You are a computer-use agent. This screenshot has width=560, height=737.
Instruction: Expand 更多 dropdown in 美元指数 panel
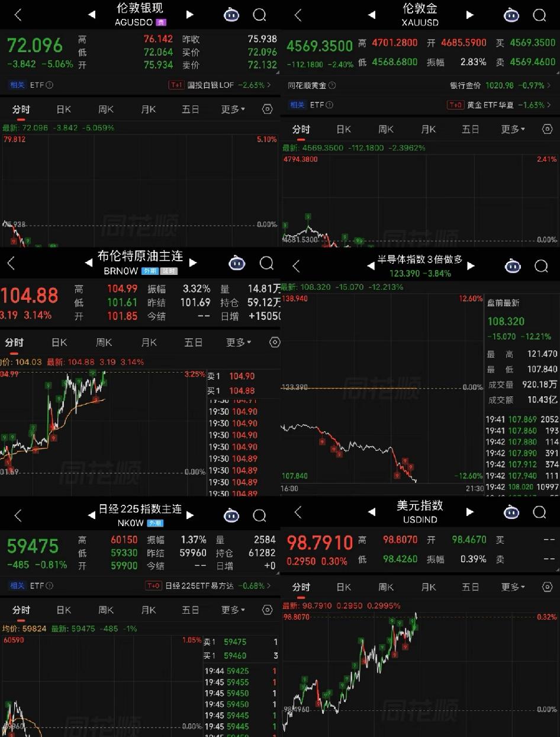(x=513, y=587)
